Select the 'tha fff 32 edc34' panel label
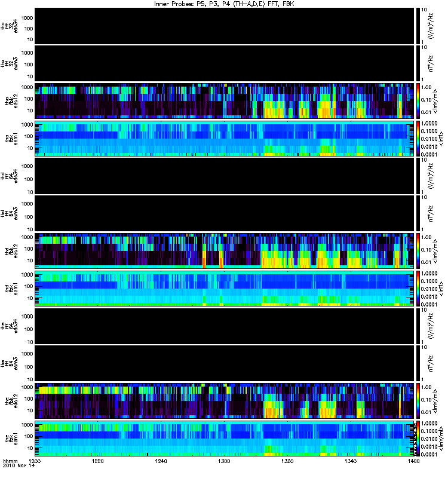The image size is (448, 478). pos(10,26)
